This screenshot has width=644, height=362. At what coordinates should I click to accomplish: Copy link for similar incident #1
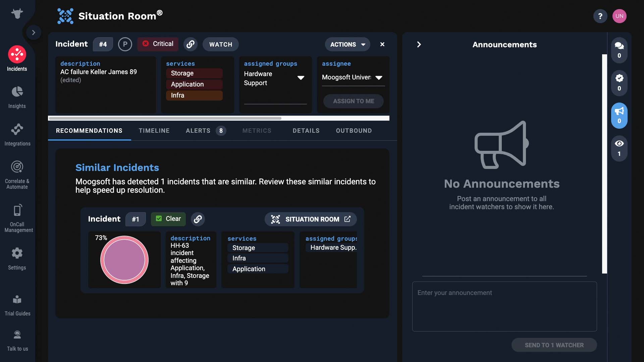tap(198, 219)
